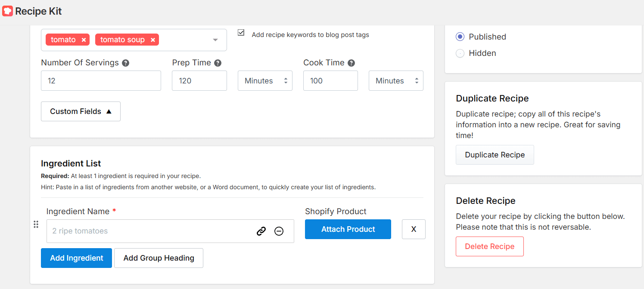This screenshot has width=644, height=289.
Task: Click the Recipe Kit logo icon
Action: click(x=7, y=11)
